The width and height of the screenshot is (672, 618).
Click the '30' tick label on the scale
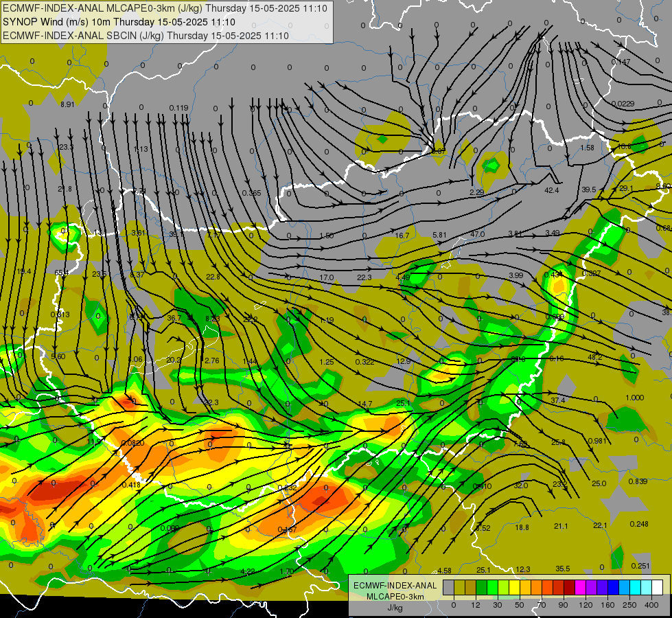click(x=498, y=605)
